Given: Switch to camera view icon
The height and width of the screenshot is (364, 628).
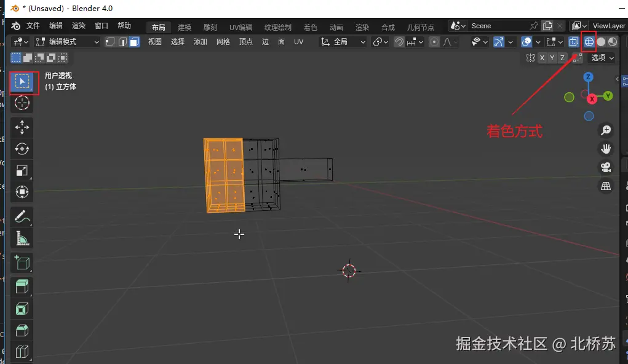Looking at the screenshot, I should (606, 167).
